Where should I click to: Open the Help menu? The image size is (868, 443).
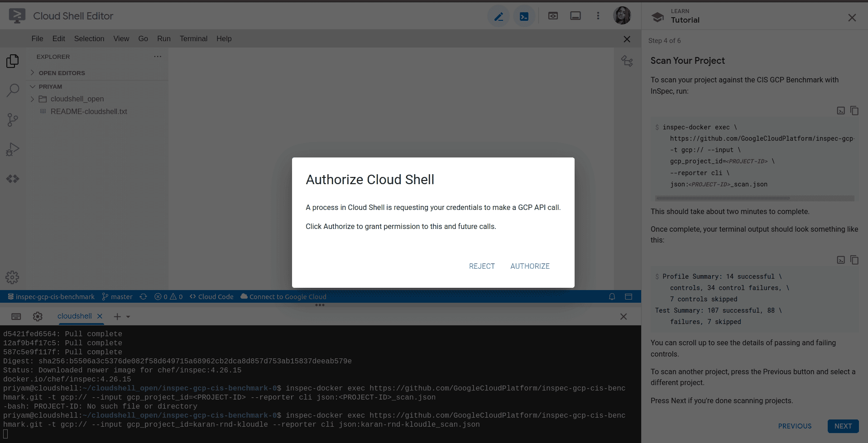224,38
